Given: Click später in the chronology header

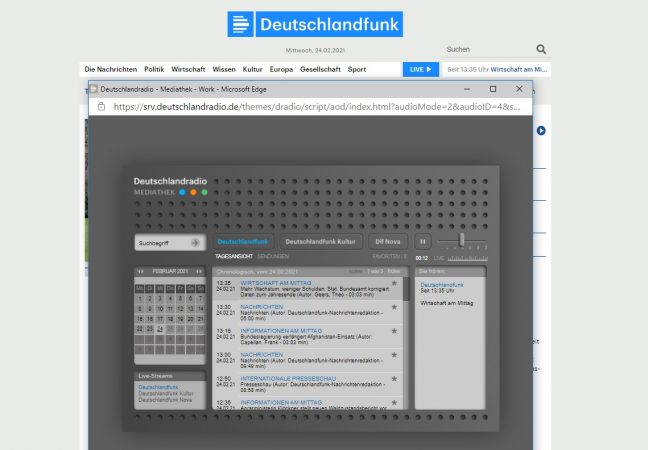Looking at the screenshot, I should [x=355, y=271].
